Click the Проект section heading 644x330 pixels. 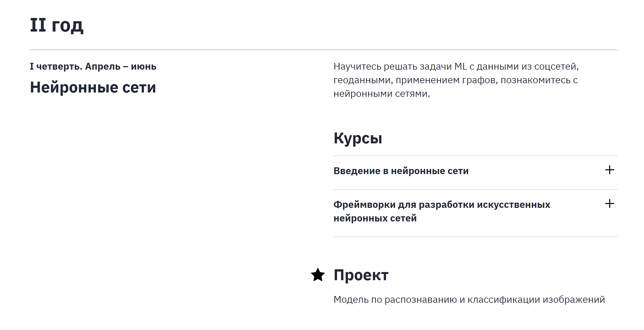[x=361, y=275]
